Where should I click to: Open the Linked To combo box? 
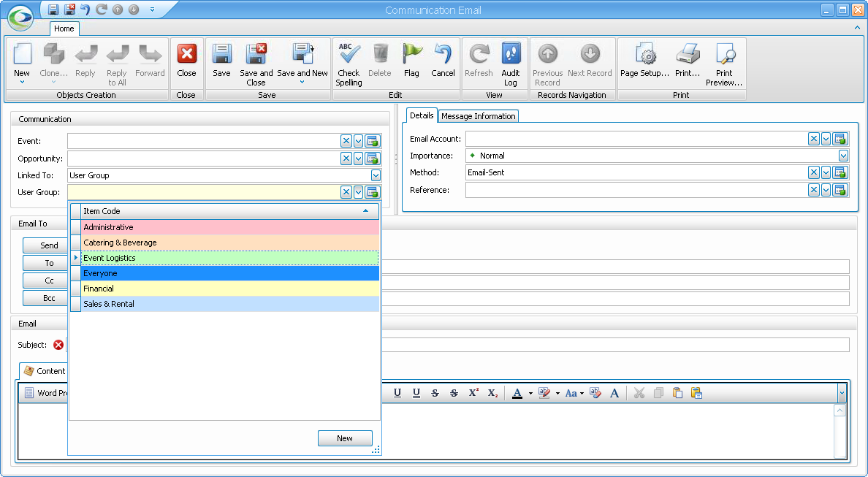[376, 175]
